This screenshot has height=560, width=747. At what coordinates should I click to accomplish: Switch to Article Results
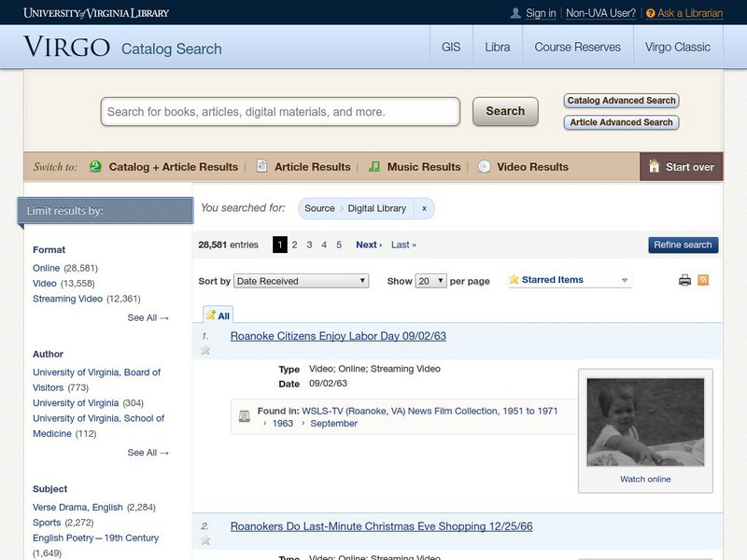coord(313,167)
